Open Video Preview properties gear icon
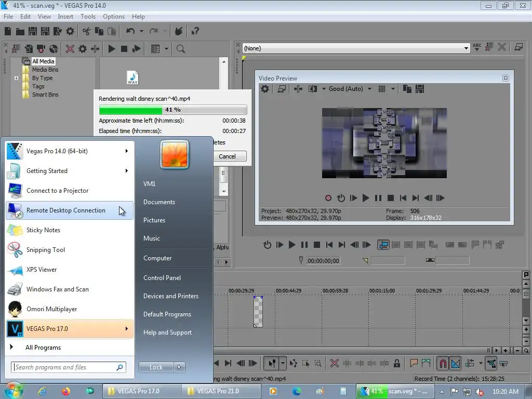Viewport: 532px width, 399px height. click(x=264, y=89)
